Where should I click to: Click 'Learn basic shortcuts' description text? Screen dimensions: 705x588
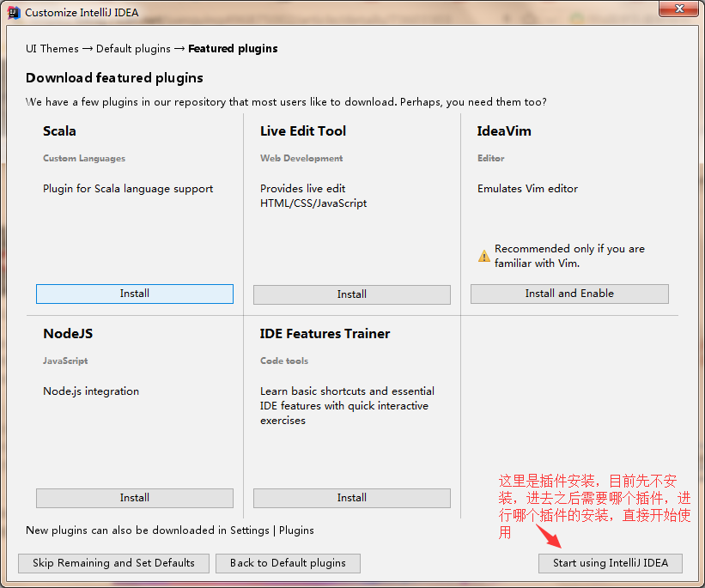(347, 406)
